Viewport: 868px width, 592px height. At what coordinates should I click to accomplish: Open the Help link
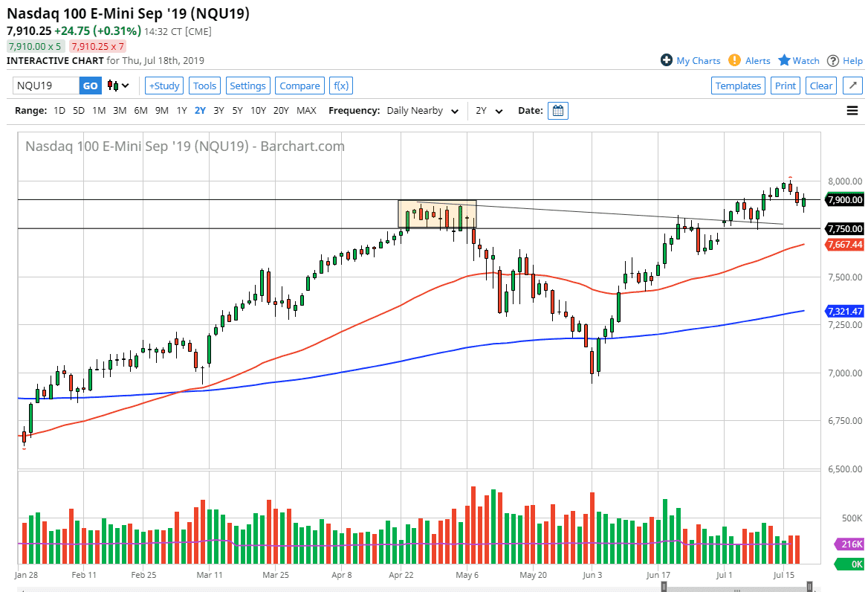tap(852, 61)
